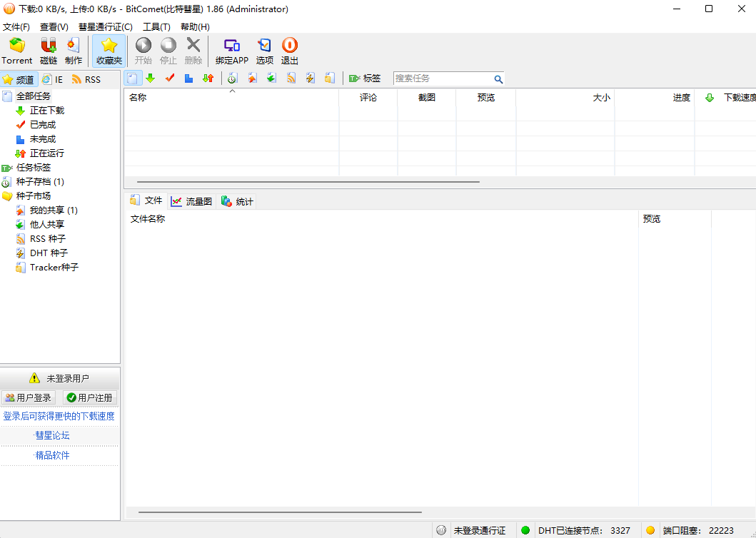
Task: Filter downloading tasks via green arrow icon in filter bar
Action: point(151,78)
